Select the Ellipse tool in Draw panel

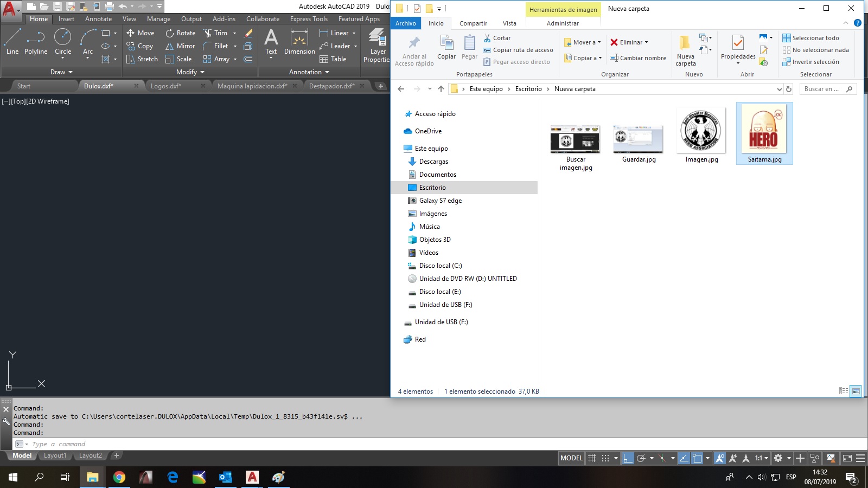pyautogui.click(x=106, y=46)
